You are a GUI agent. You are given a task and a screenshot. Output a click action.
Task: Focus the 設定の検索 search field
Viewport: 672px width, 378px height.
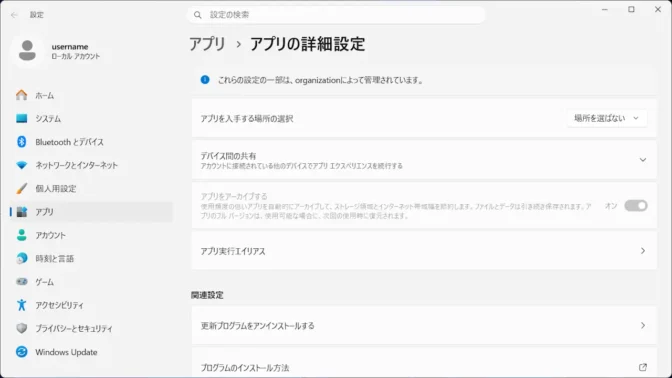coord(336,15)
